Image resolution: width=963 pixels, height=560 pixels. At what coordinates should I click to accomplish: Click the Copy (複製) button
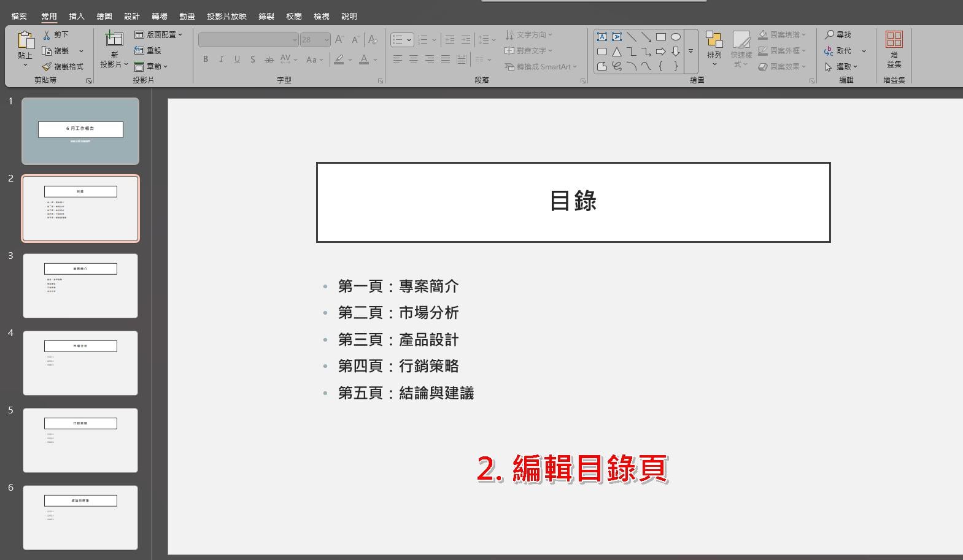point(56,51)
